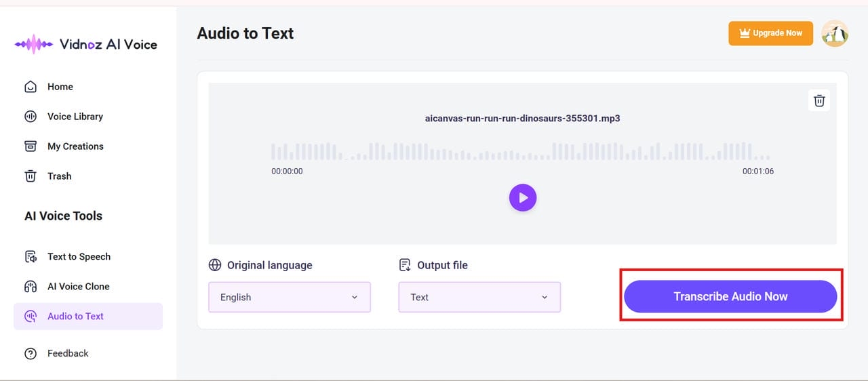The height and width of the screenshot is (381, 868).
Task: Click the Upgrade Now button
Action: 770,33
